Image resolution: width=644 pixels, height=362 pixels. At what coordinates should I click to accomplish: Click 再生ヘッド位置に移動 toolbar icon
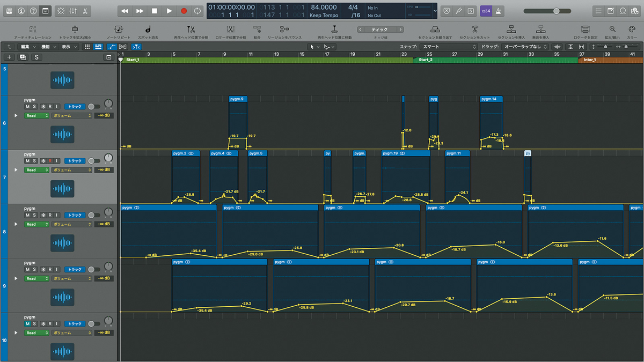(334, 29)
